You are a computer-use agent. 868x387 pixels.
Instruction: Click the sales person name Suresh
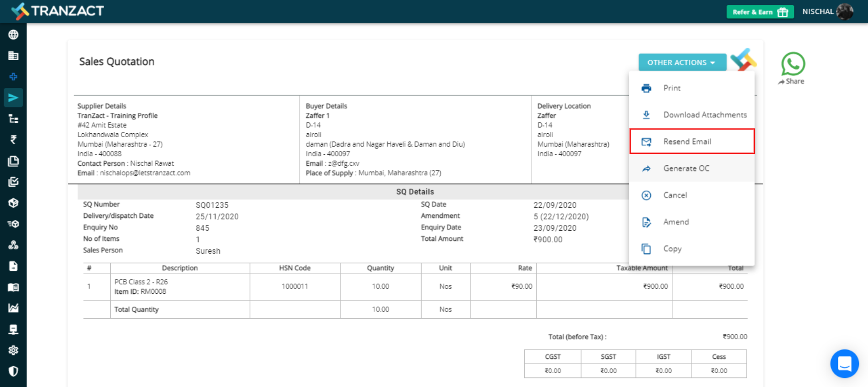coord(208,251)
